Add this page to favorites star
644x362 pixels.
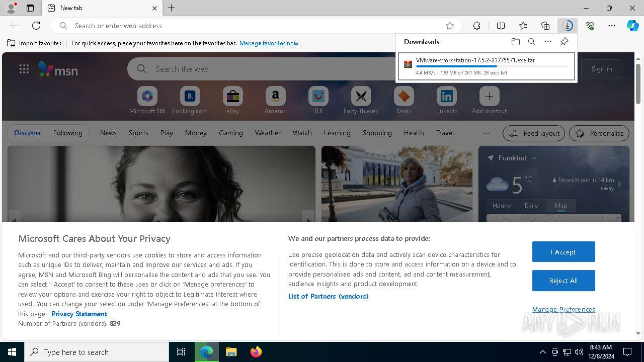[450, 26]
